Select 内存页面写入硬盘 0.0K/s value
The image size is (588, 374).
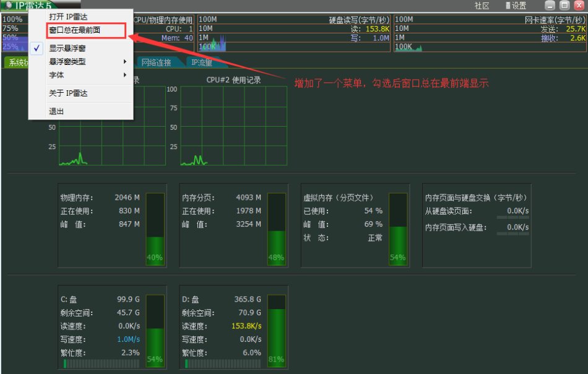(x=518, y=227)
